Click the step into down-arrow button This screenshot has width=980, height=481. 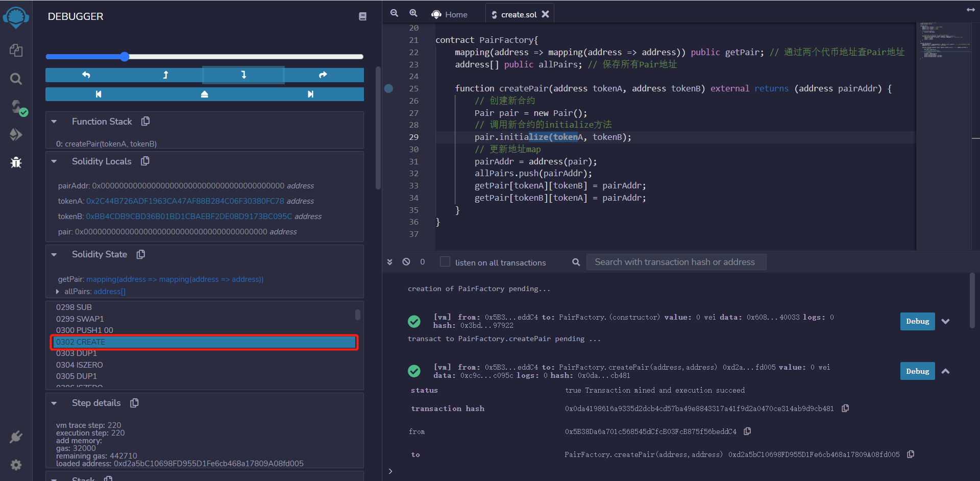[243, 75]
